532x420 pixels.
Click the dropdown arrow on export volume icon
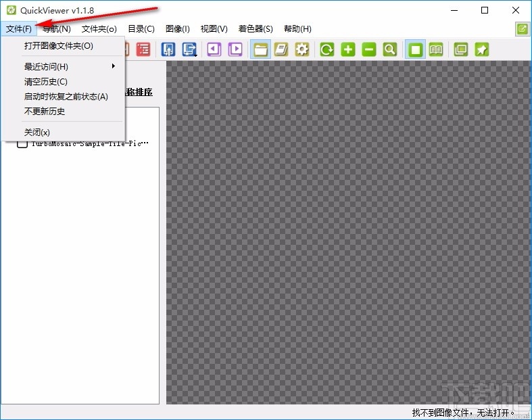pos(196,55)
